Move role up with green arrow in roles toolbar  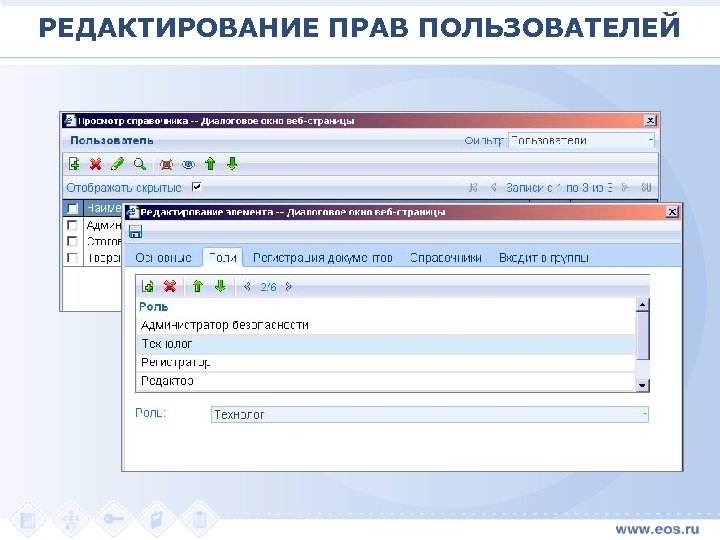point(197,287)
